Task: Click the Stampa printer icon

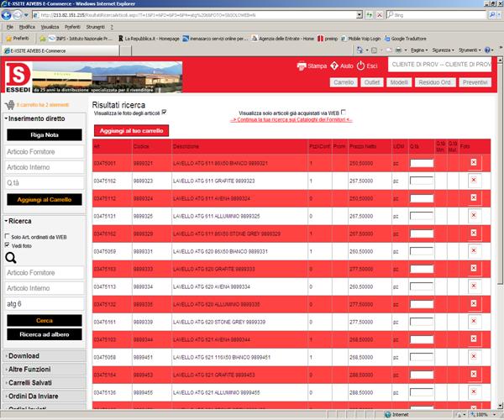Action: pyautogui.click(x=302, y=66)
